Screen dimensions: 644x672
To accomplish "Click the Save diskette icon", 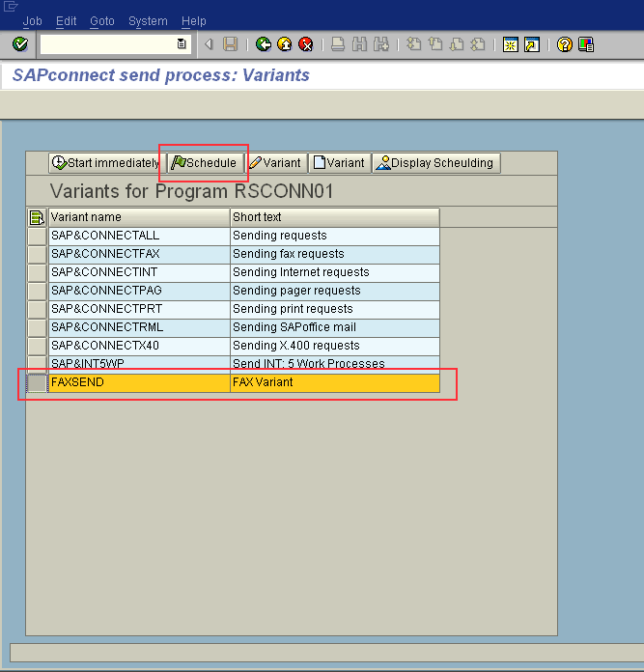I will tap(231, 44).
